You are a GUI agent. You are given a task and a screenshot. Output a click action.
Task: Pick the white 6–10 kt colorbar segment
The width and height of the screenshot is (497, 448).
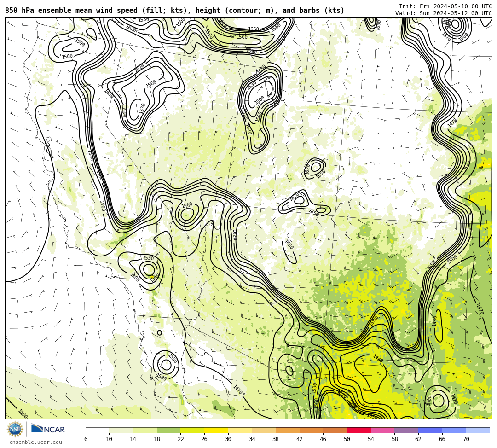tap(97, 430)
